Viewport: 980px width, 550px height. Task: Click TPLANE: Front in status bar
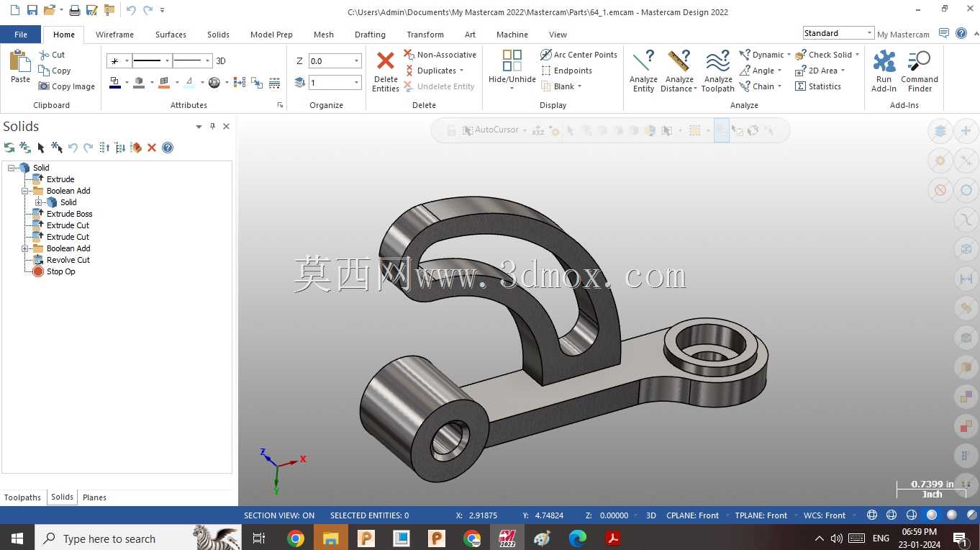point(761,515)
